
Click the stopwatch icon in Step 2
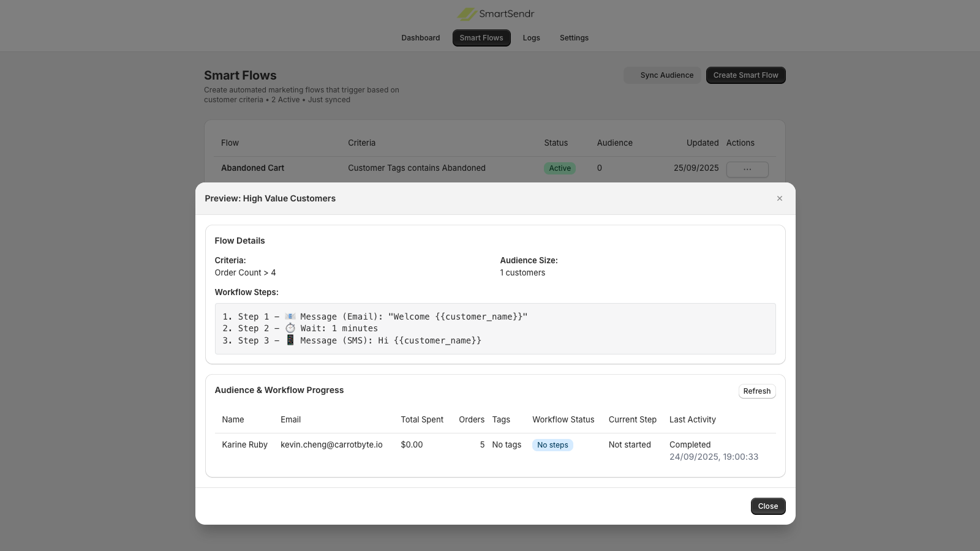coord(290,328)
